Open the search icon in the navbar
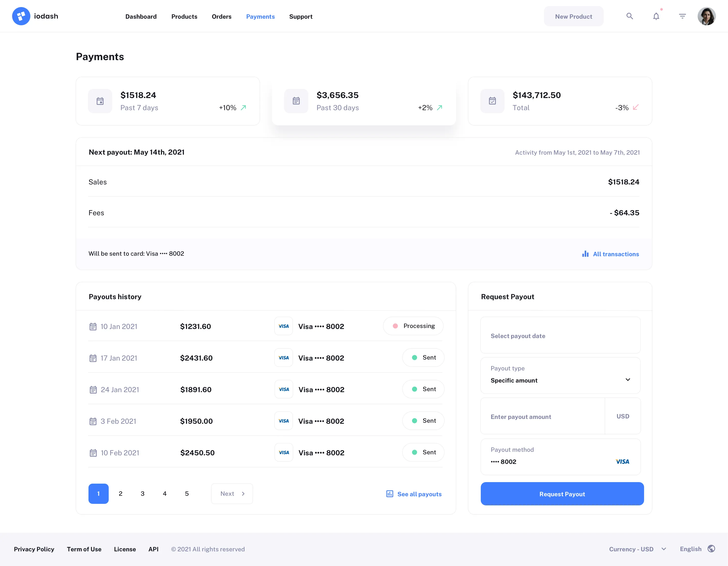The height and width of the screenshot is (566, 728). tap(630, 16)
